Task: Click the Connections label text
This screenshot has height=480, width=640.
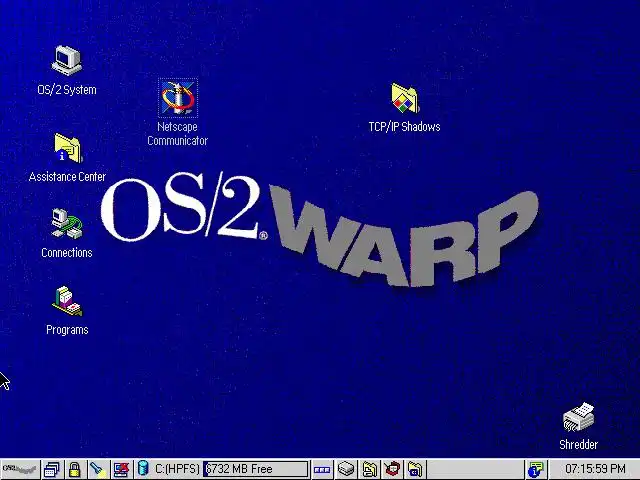Action: pos(67,253)
